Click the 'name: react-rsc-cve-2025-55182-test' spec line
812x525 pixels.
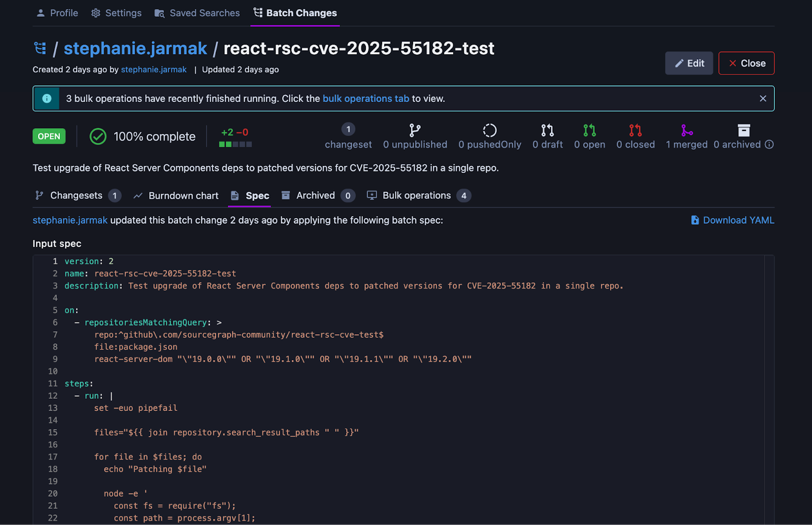point(150,273)
